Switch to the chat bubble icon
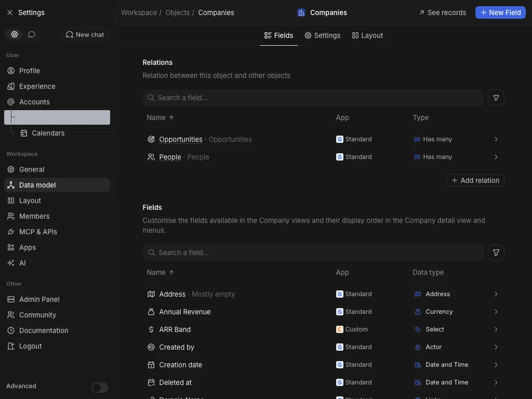 click(32, 34)
